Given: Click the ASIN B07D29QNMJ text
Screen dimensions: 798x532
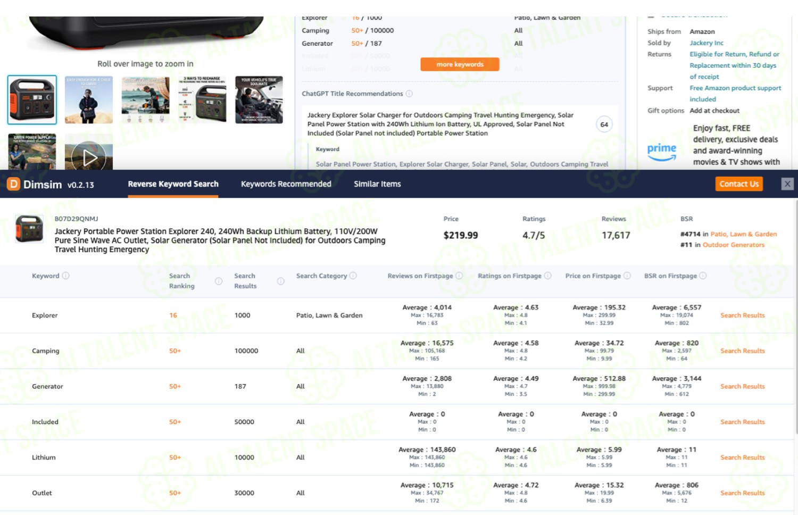Looking at the screenshot, I should point(76,219).
